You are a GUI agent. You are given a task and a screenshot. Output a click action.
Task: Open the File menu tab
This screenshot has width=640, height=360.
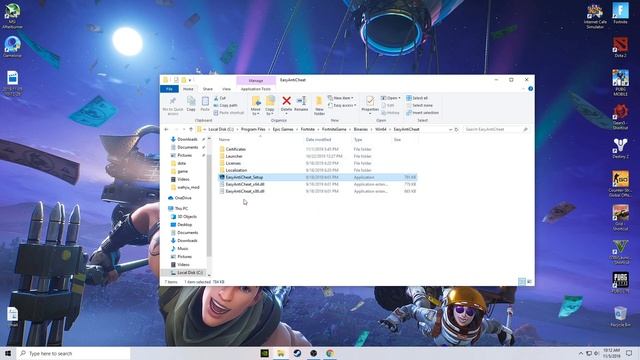tap(169, 89)
